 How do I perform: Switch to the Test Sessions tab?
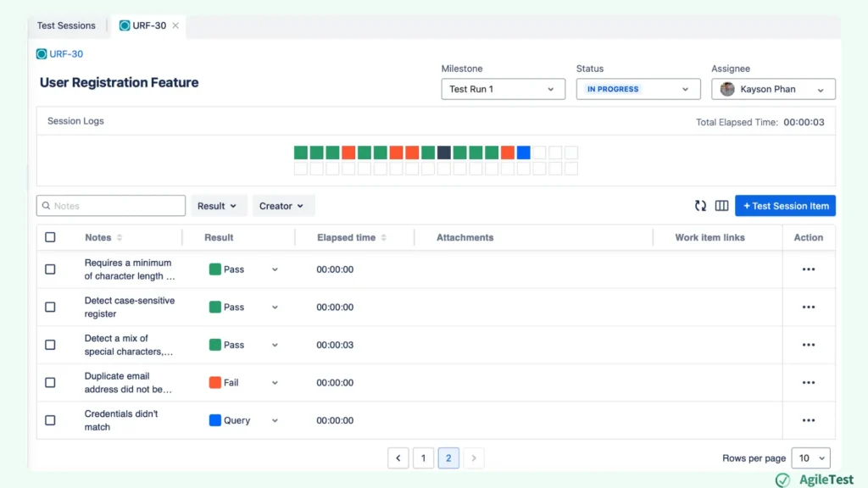[66, 25]
